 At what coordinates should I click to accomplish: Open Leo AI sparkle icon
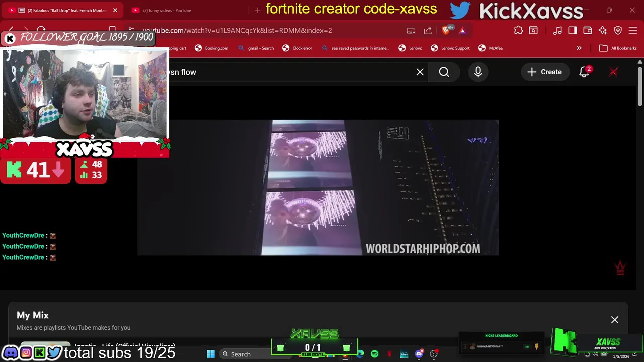coord(603,31)
